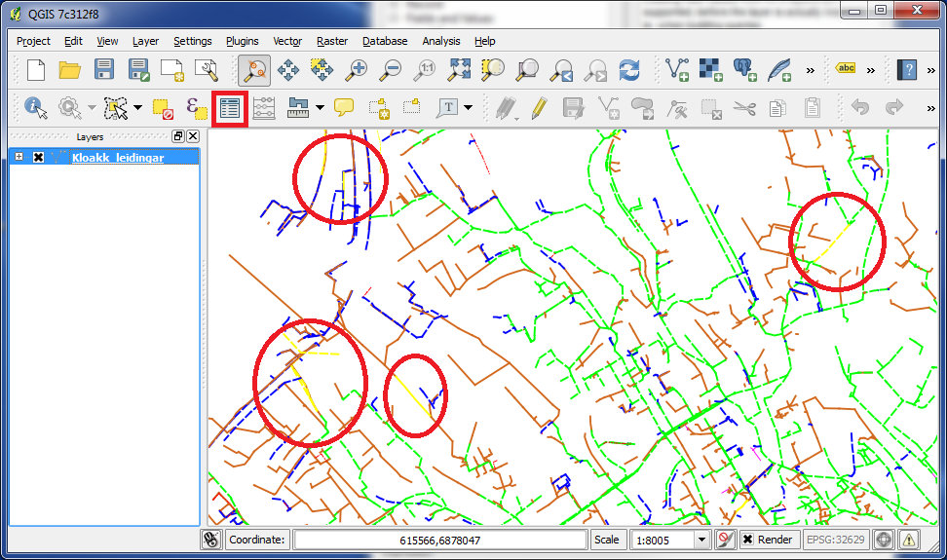The image size is (947, 560).
Task: Refresh the map canvas
Action: coord(629,70)
